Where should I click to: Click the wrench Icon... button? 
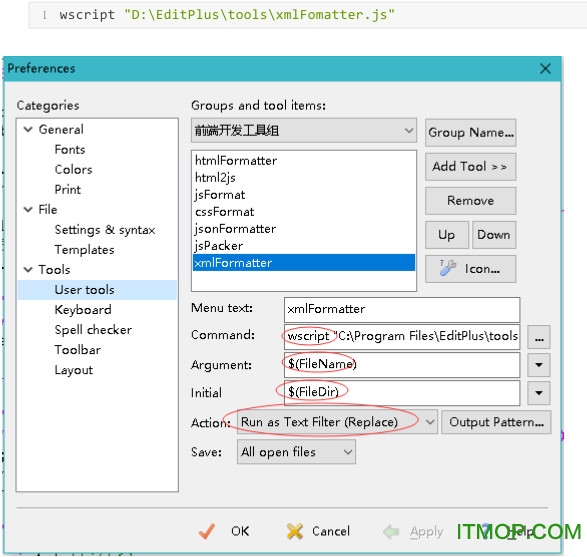[470, 269]
